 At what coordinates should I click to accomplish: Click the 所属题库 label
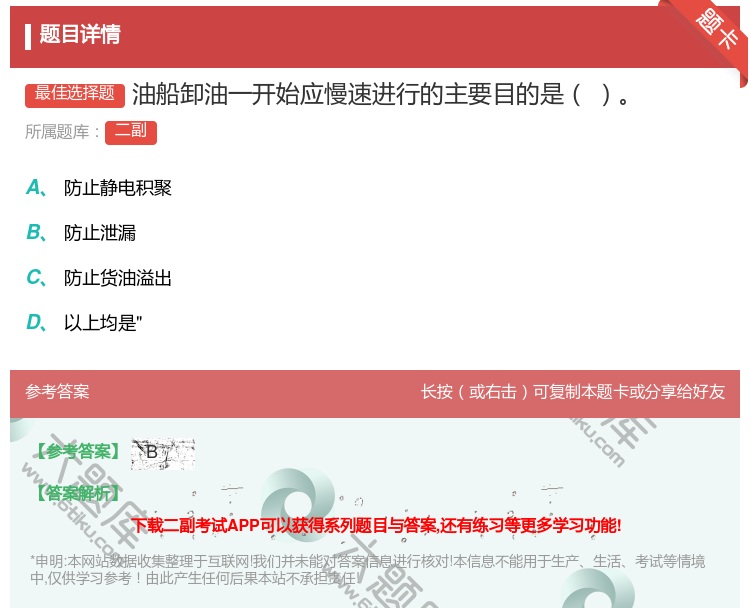[62, 132]
